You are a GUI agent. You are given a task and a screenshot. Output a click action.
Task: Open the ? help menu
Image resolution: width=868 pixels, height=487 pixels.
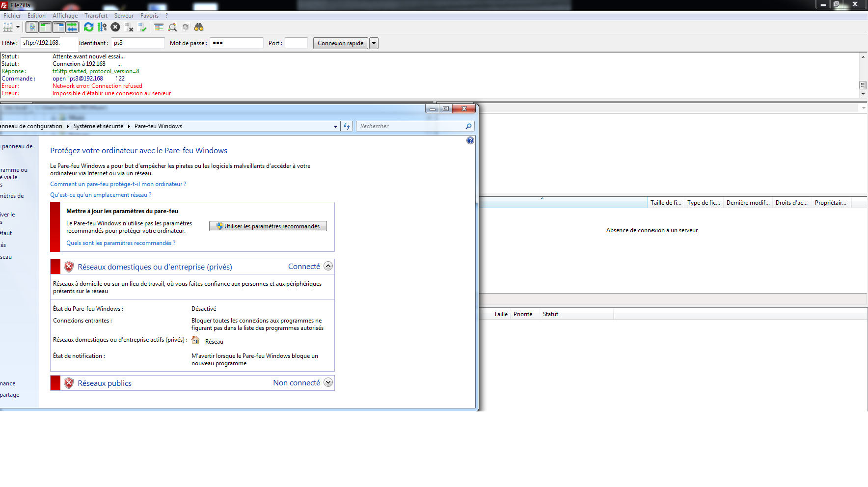167,16
